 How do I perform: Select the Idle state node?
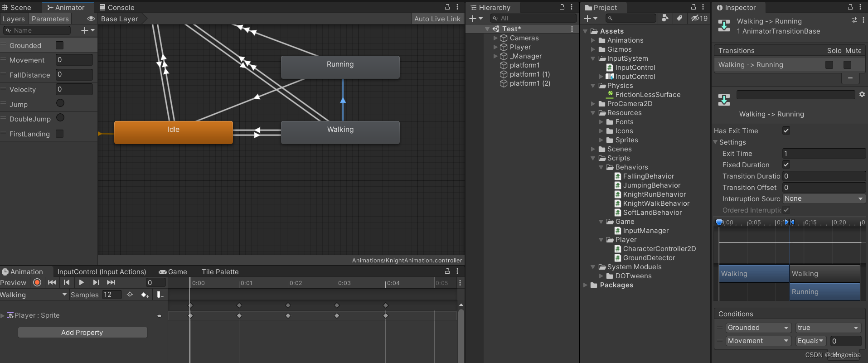(x=174, y=132)
